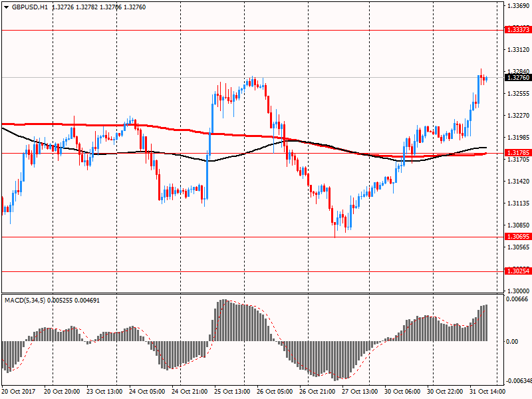Image resolution: width=532 pixels, height=399 pixels.
Task: Select the MACD(5,34,5) indicator label
Action: point(25,301)
